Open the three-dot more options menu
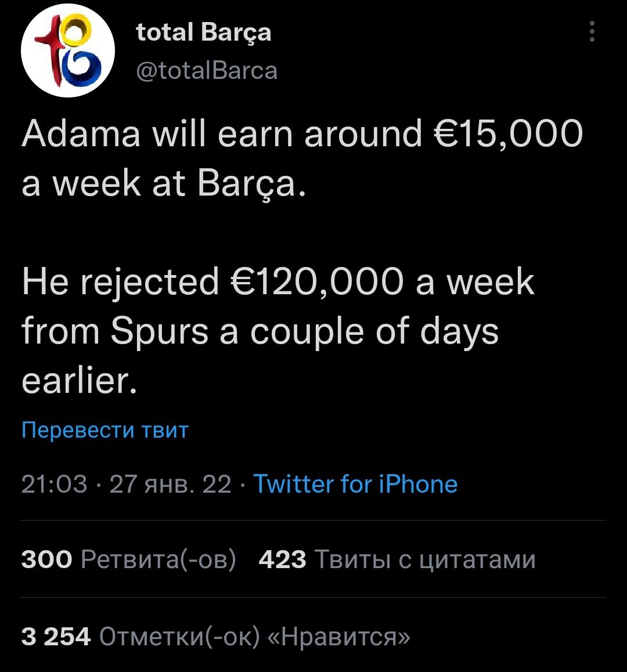 (x=592, y=32)
